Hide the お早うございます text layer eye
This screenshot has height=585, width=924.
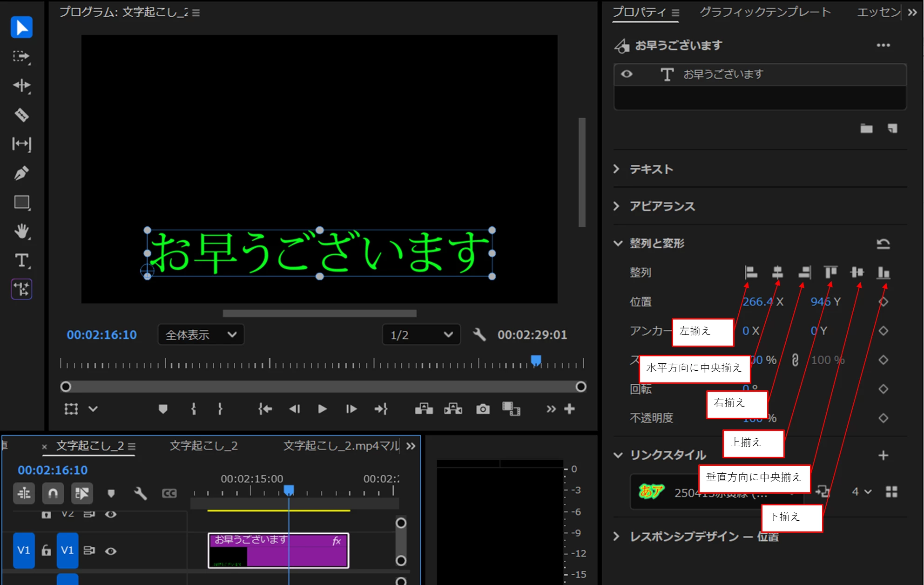pos(627,74)
